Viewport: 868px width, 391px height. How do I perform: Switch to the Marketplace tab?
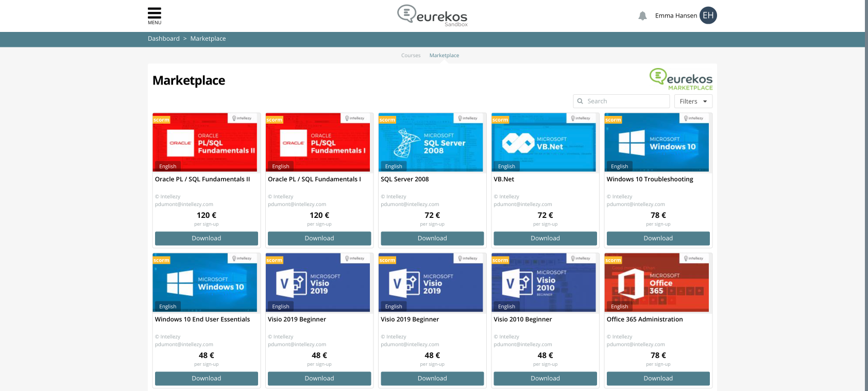[x=444, y=56]
